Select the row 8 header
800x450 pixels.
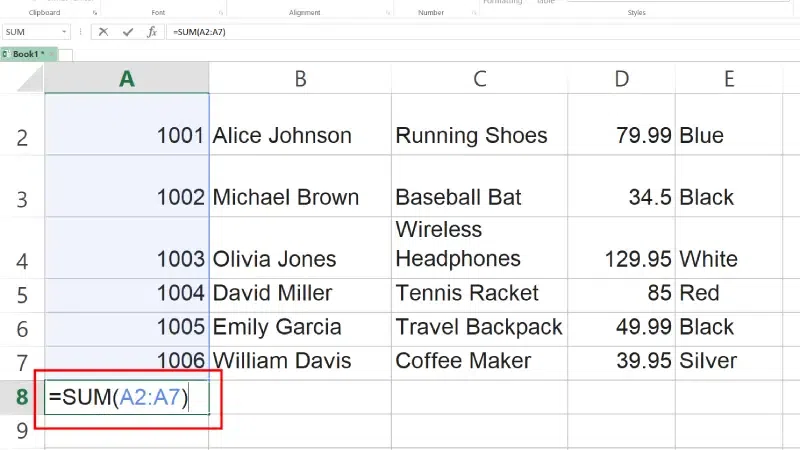pos(22,397)
